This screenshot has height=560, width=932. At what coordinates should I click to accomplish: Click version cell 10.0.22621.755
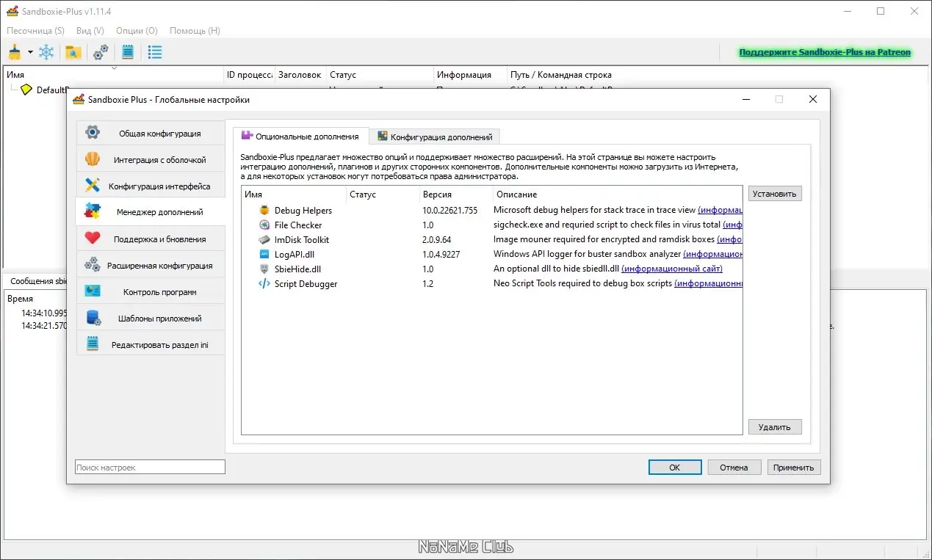(449, 210)
